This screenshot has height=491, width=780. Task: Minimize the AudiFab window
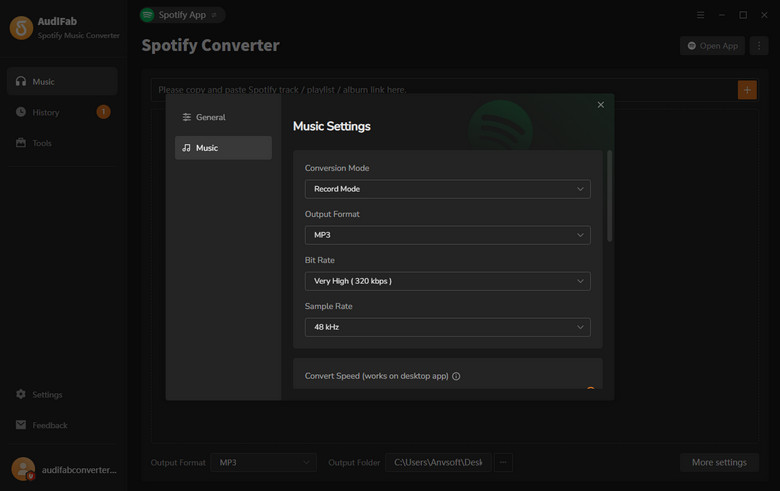pos(722,15)
